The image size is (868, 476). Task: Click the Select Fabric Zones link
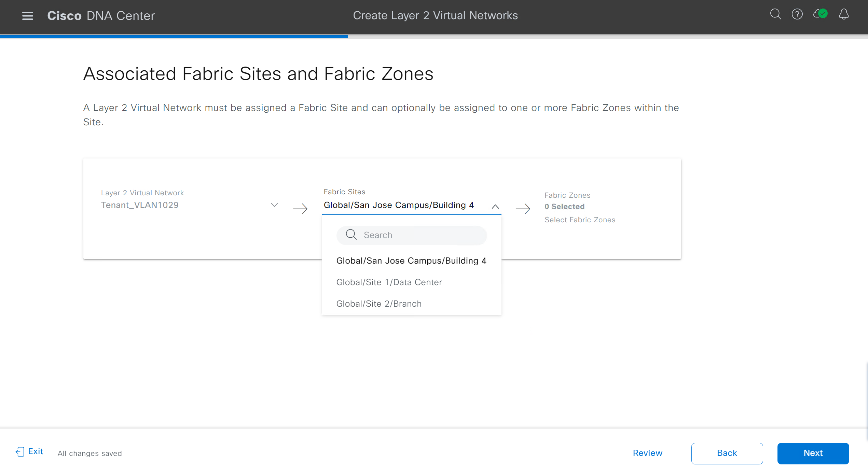(x=580, y=220)
